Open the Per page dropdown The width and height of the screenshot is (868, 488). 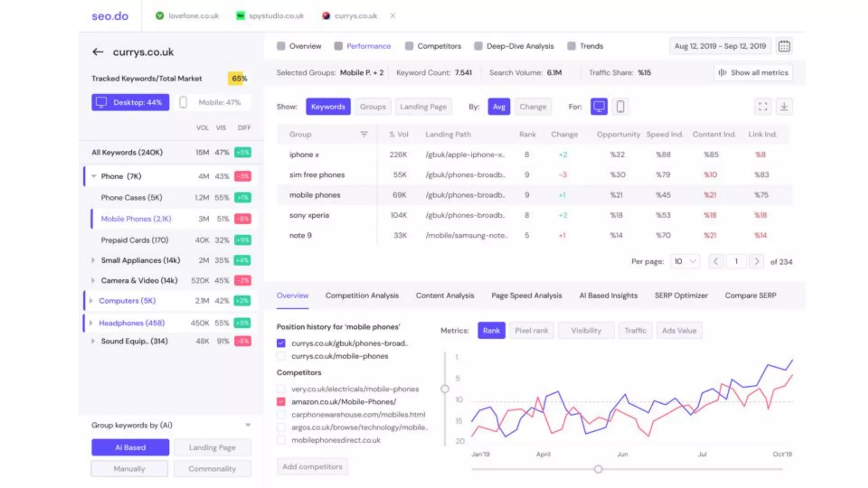click(685, 261)
